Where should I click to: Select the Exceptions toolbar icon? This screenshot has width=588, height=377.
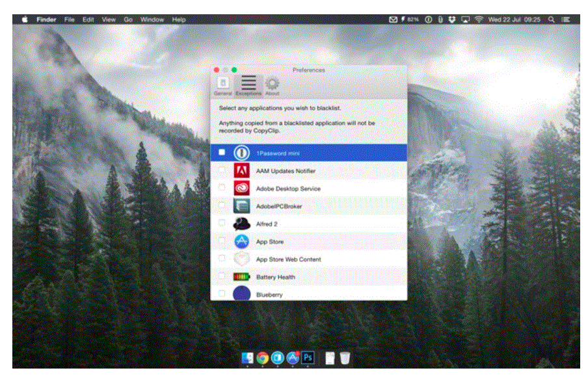[248, 86]
